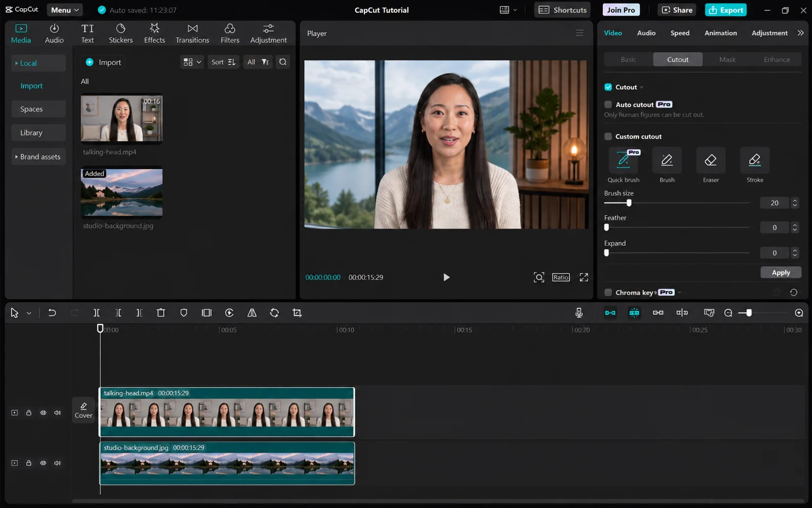Click the Reverse playback circle icon
Viewport: 812px width, 508px height.
pos(229,313)
